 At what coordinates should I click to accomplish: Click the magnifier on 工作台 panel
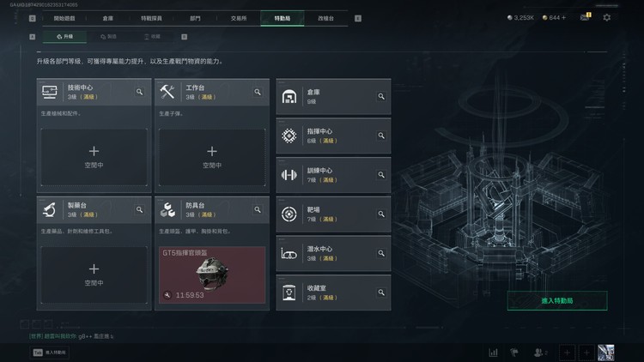click(x=258, y=92)
